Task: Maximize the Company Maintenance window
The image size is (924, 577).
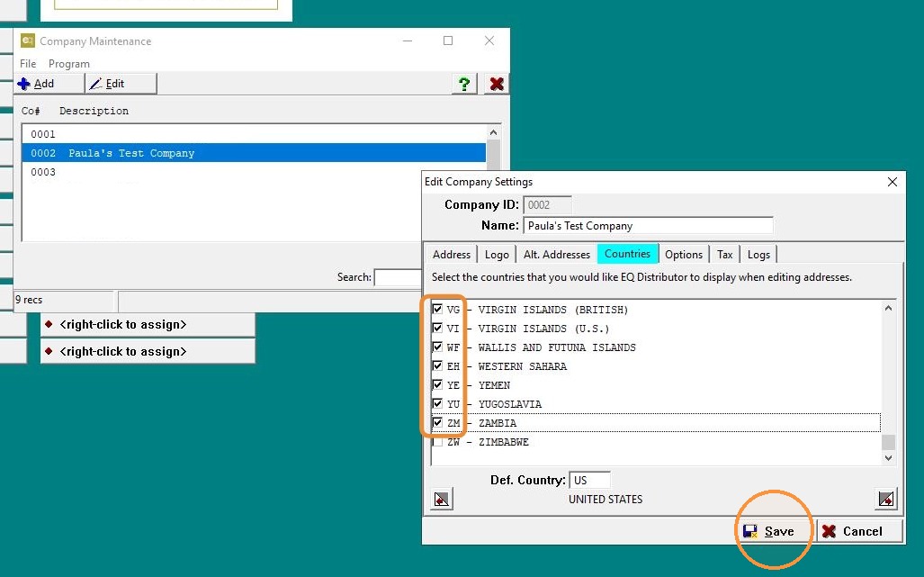Action: click(x=448, y=41)
